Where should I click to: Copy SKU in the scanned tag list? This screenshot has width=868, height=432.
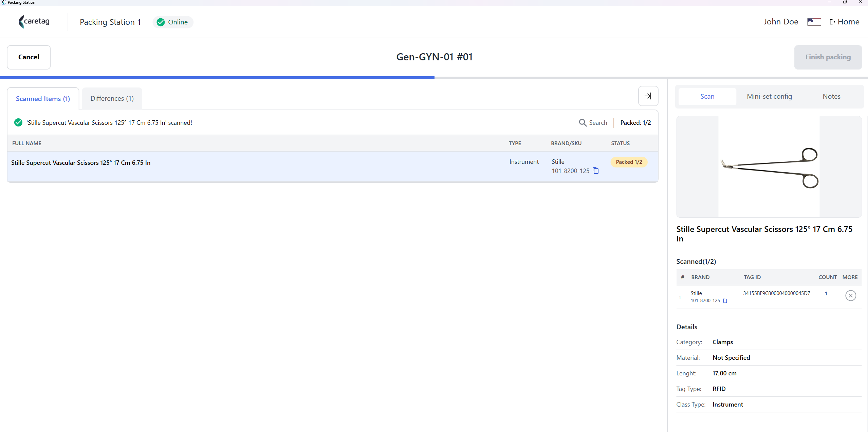[x=725, y=300]
